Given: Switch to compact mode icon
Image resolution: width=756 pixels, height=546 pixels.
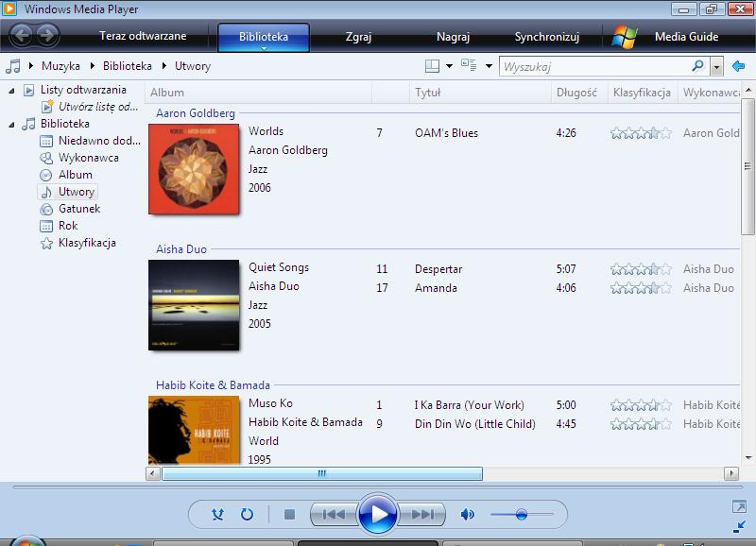Looking at the screenshot, I should (739, 527).
